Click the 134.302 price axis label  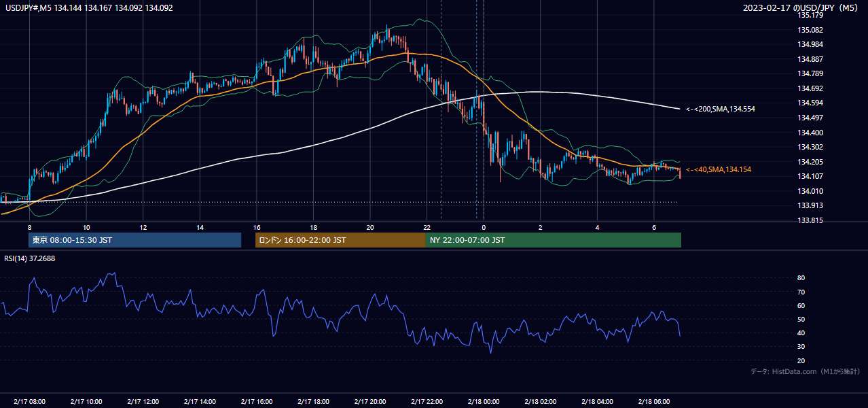[x=810, y=147]
